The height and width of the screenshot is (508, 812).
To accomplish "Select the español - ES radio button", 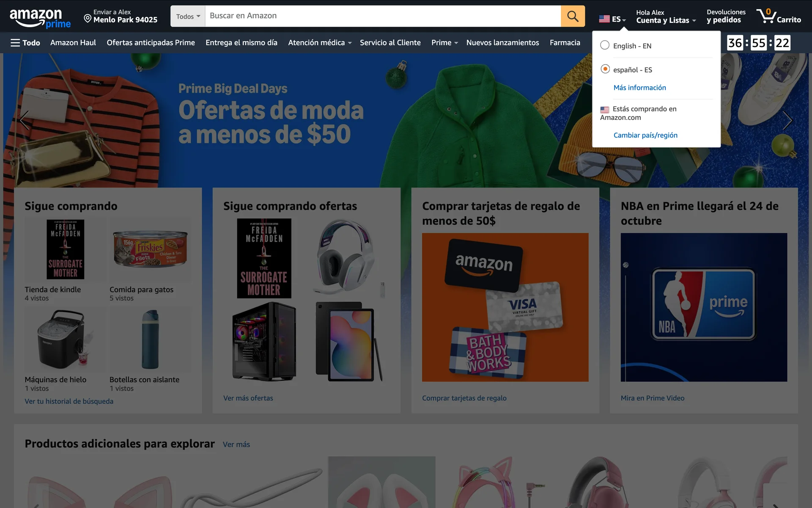I will click(605, 69).
